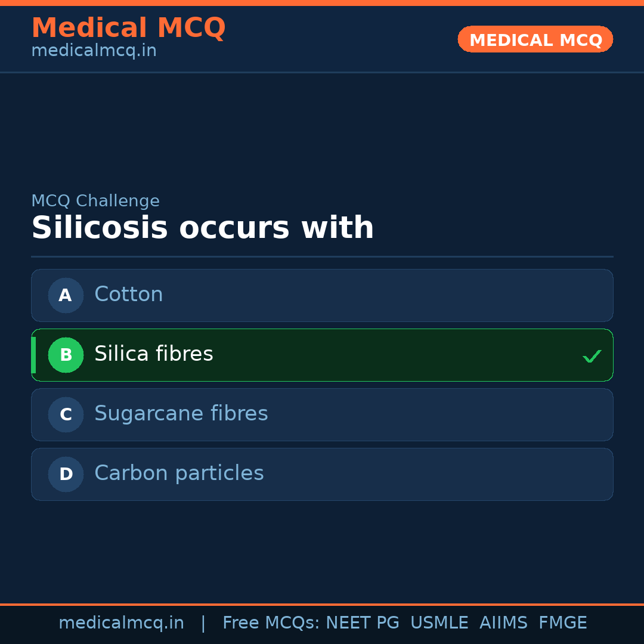Open the medicalmcq.in link in the footer
The height and width of the screenshot is (644, 644).
[121, 623]
